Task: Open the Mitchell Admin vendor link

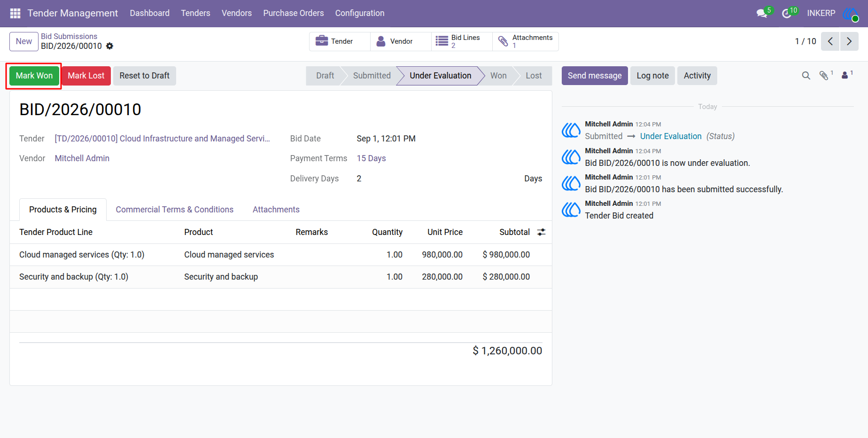Action: [x=82, y=158]
